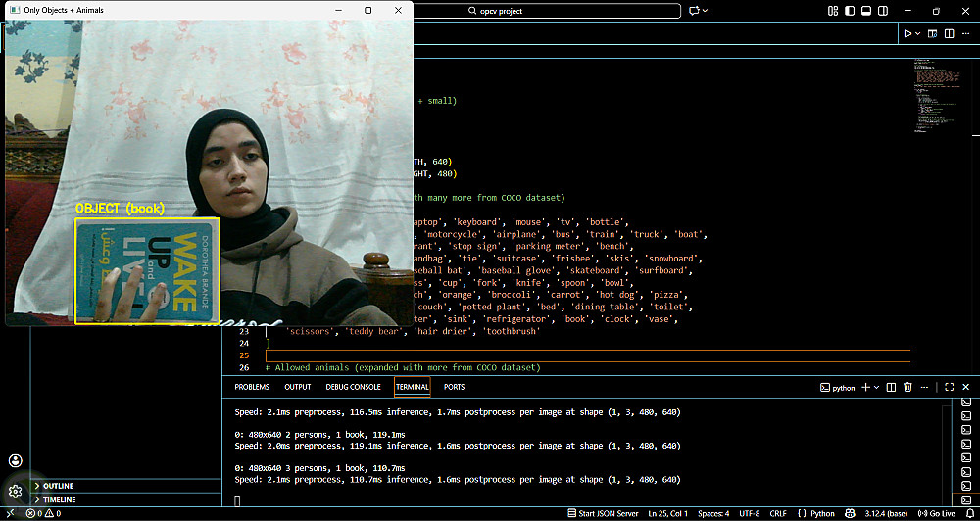980x521 pixels.
Task: Open the Customize Layout icon
Action: pyautogui.click(x=832, y=11)
